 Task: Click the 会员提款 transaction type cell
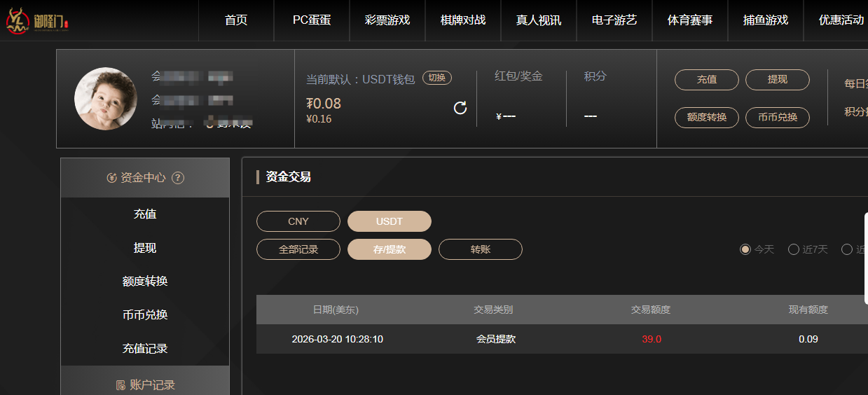tap(496, 339)
